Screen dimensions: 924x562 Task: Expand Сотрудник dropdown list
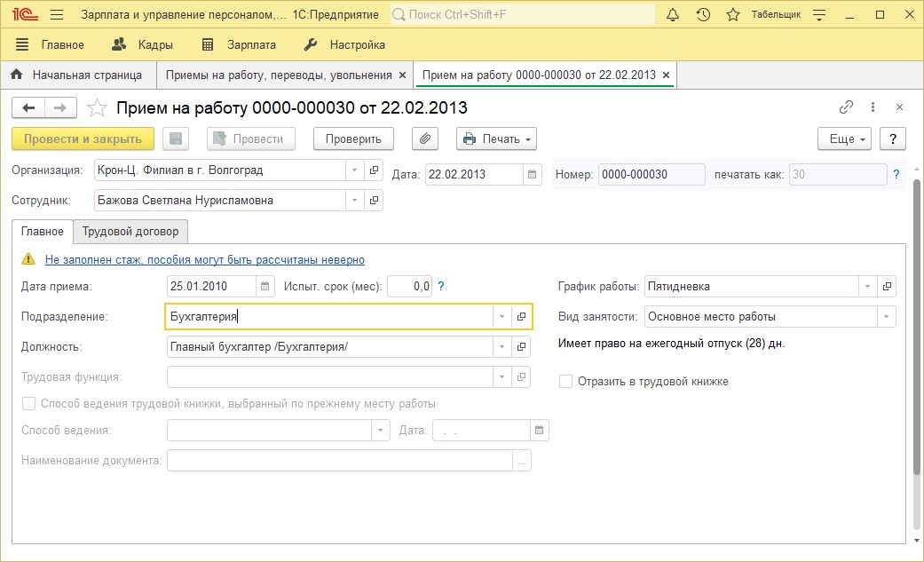[x=354, y=201]
